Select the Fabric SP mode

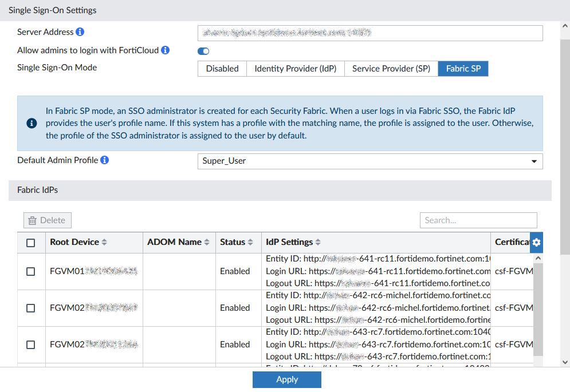463,69
